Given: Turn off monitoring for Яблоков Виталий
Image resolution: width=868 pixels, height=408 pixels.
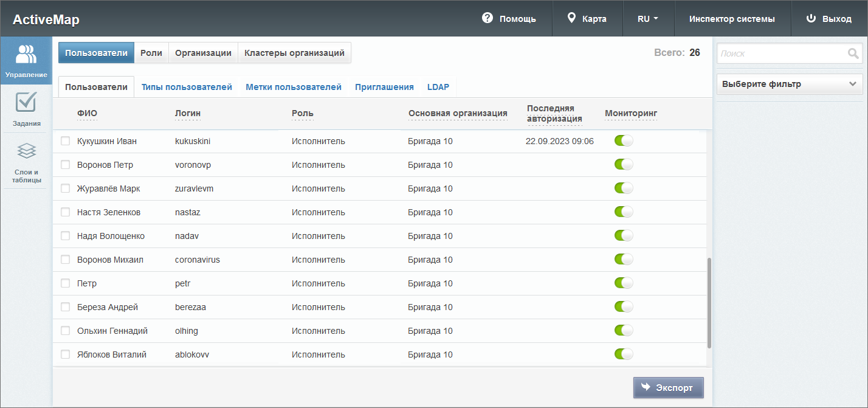Looking at the screenshot, I should point(624,354).
